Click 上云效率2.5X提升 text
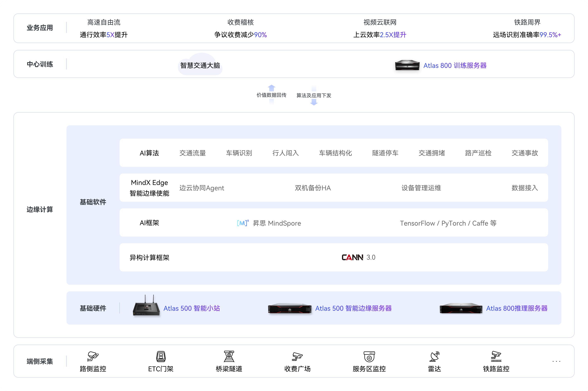Viewport: 588px width, 391px height. pos(380,35)
